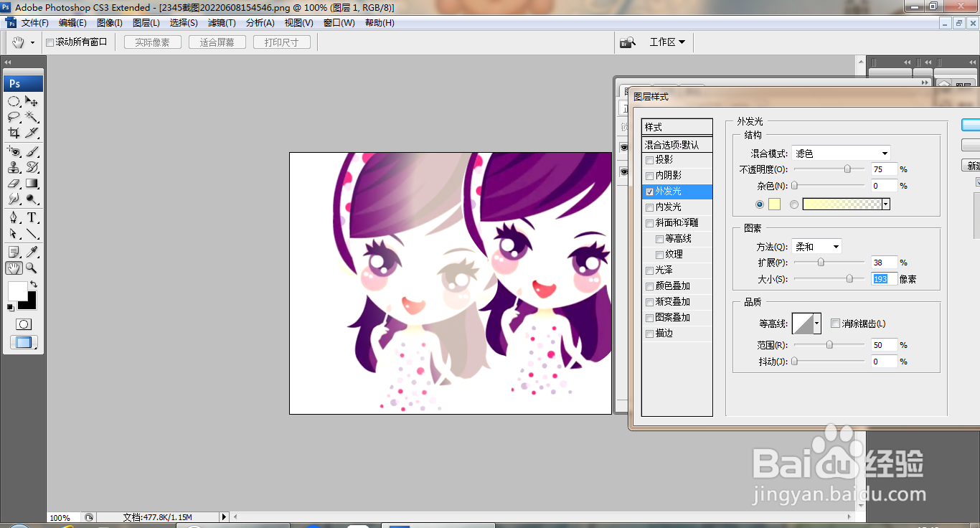Select the Gradient tool
The image size is (980, 528).
coord(32,183)
